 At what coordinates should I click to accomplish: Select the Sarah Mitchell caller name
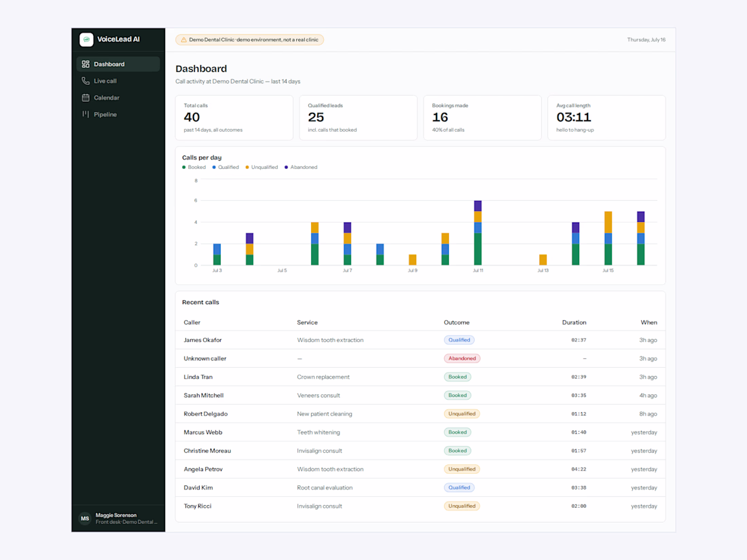[x=204, y=396]
